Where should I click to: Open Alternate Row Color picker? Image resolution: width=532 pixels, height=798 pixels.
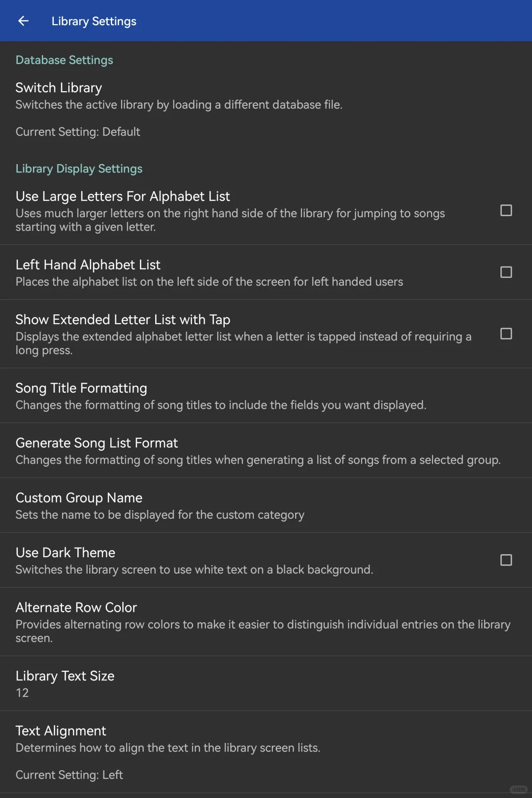coord(76,607)
